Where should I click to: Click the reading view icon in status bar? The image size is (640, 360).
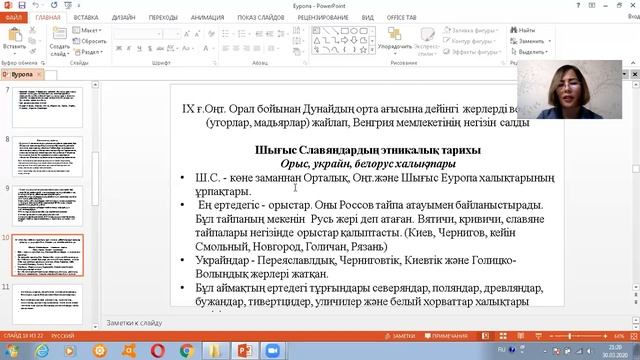coord(520,336)
